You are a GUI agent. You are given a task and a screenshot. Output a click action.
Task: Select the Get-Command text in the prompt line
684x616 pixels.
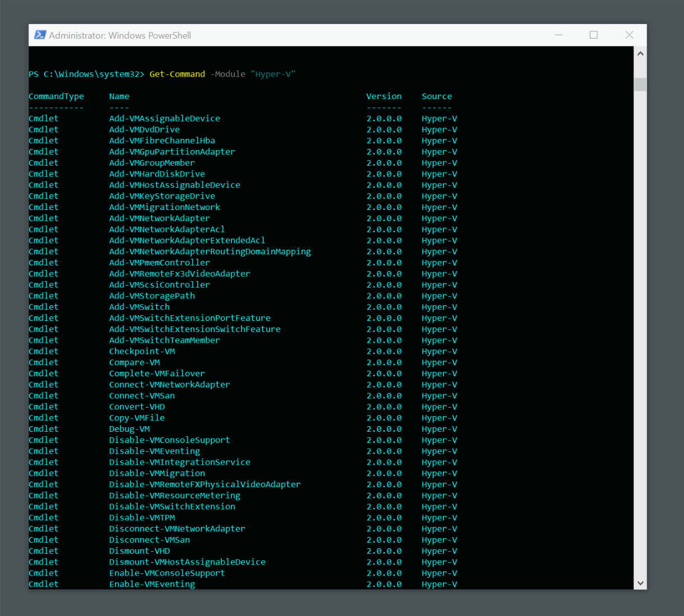coord(177,73)
